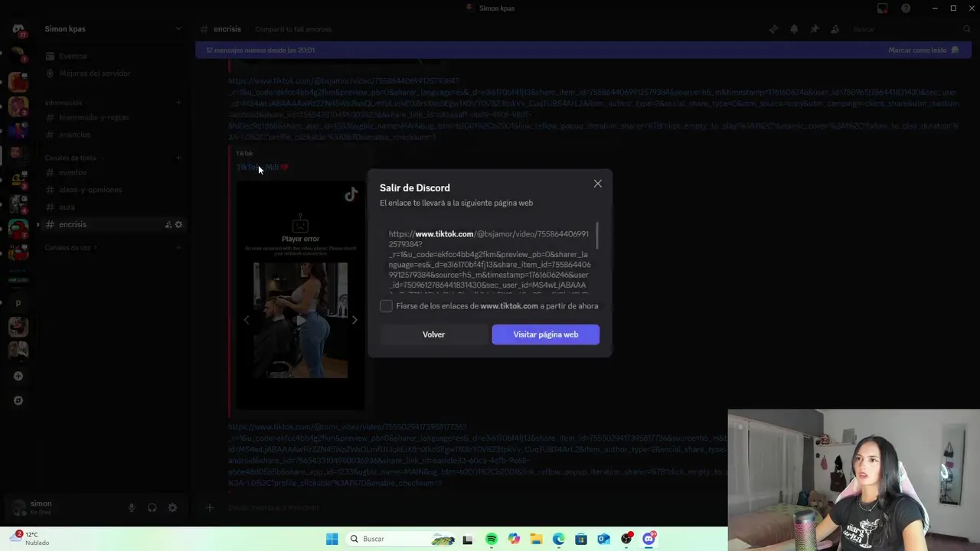Click the Discord taskbar icon
The image size is (980, 551).
point(649,539)
